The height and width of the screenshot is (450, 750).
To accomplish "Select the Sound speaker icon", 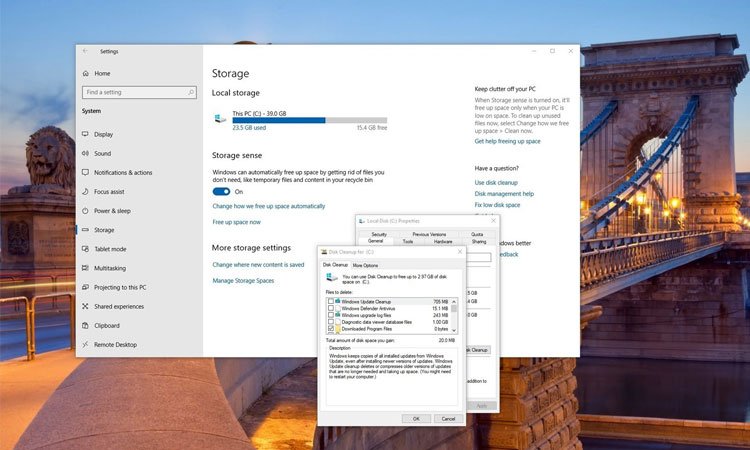I will click(85, 153).
